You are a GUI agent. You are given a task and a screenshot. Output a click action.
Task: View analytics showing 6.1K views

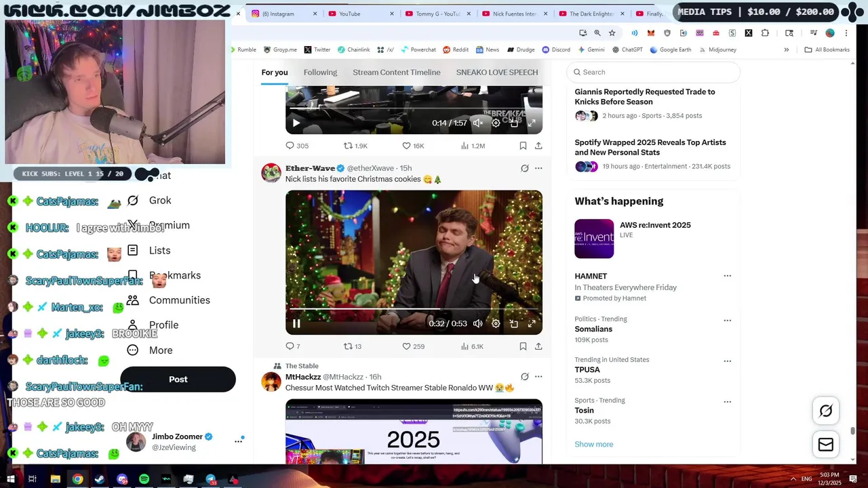click(x=472, y=346)
